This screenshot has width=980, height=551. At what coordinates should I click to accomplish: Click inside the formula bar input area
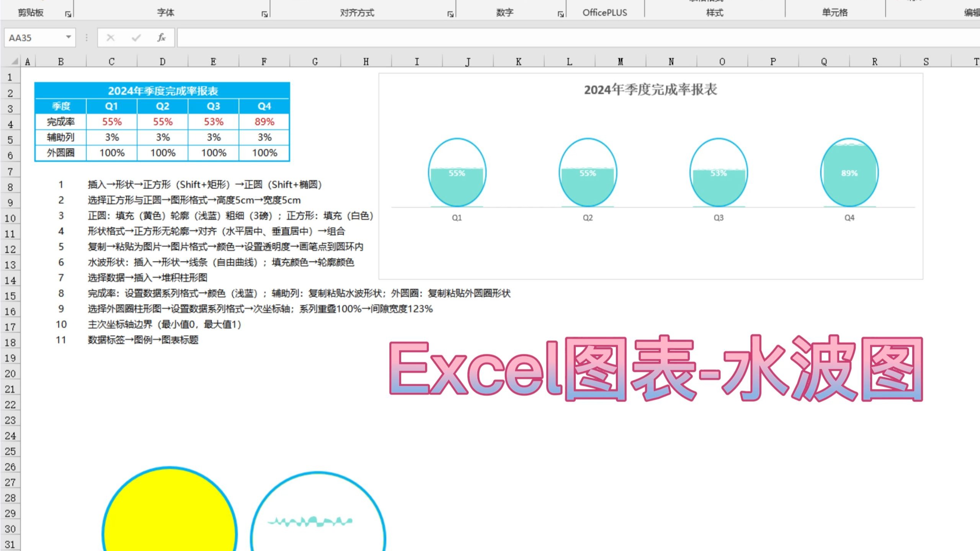click(345, 38)
